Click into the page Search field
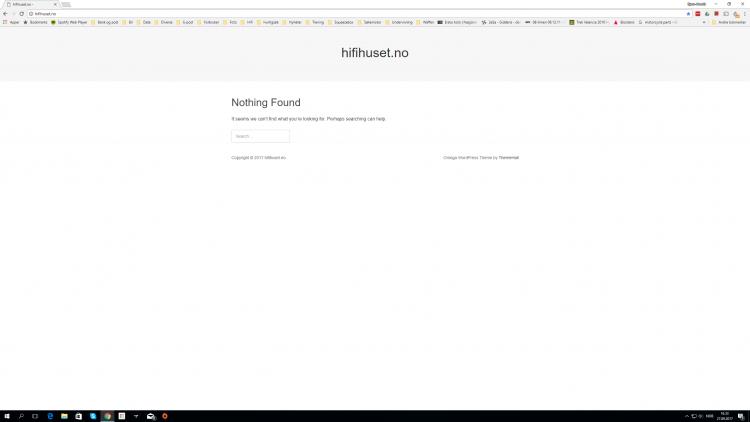750x422 pixels. coord(260,136)
